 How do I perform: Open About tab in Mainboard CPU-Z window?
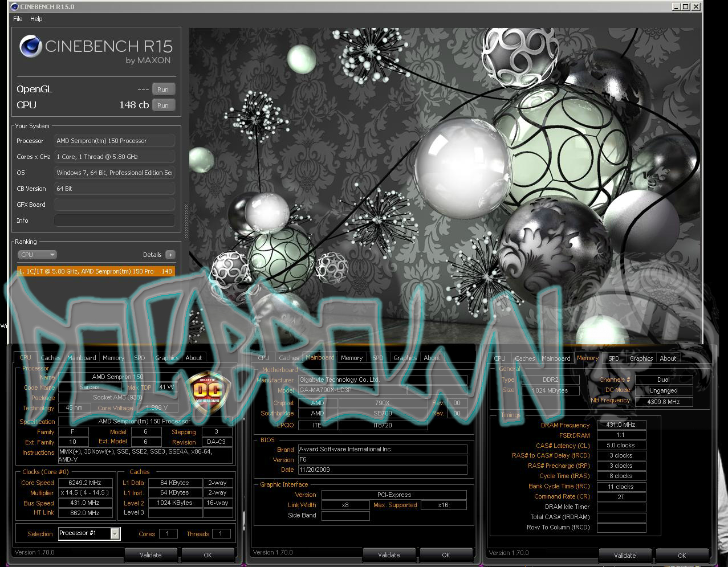coord(432,358)
